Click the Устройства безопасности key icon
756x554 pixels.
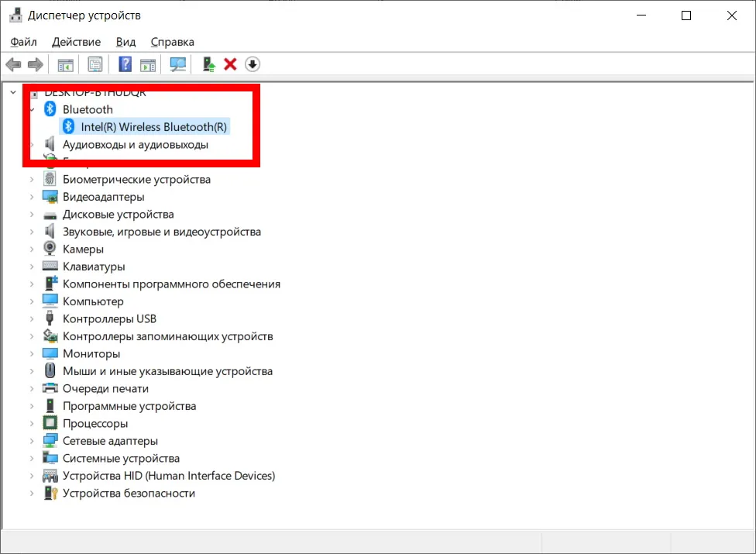point(50,493)
